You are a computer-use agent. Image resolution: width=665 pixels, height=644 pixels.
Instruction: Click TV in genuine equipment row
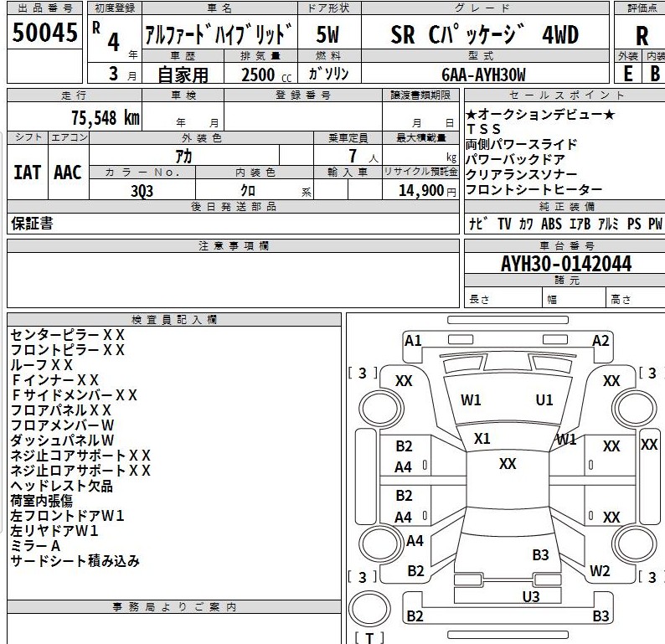(504, 224)
